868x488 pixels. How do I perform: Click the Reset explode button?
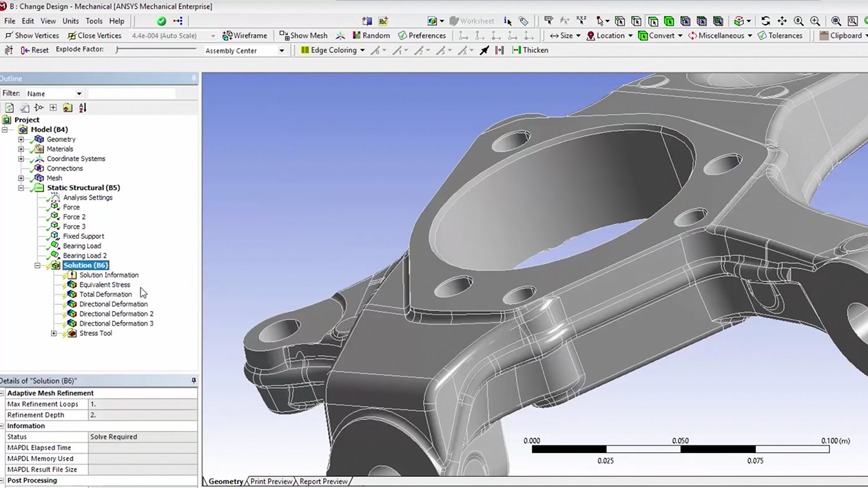coord(34,50)
